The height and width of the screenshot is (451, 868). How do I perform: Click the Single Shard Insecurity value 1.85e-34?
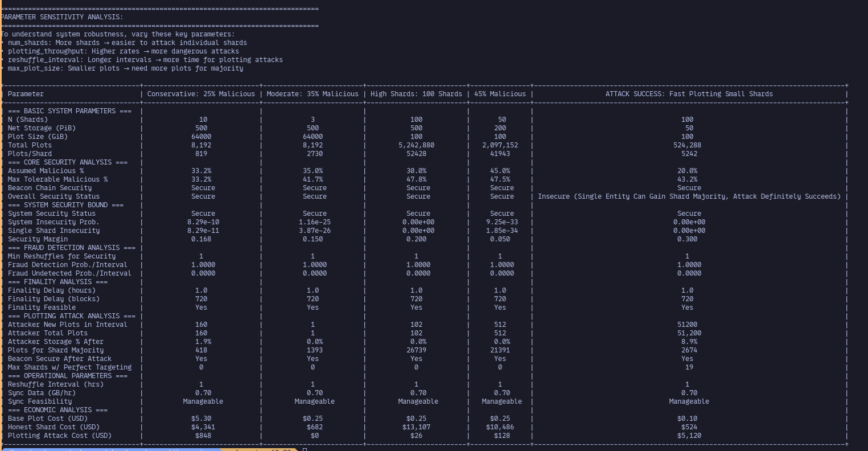click(502, 231)
